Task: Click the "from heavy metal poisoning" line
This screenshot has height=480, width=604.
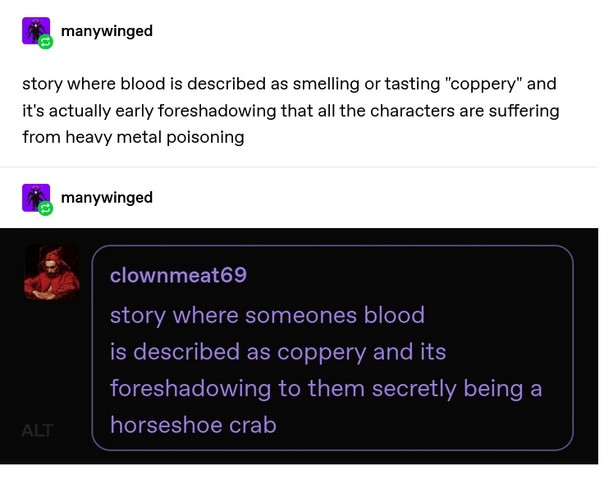Action: (x=133, y=137)
